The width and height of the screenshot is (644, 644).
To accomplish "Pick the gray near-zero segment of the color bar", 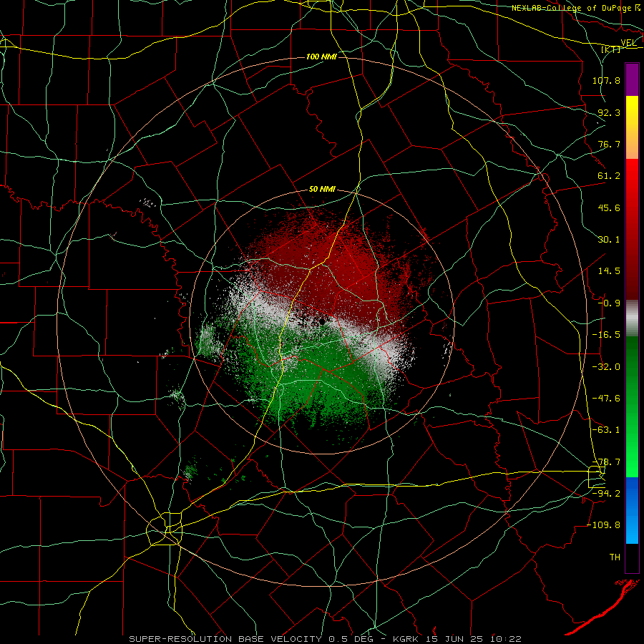I will (632, 318).
